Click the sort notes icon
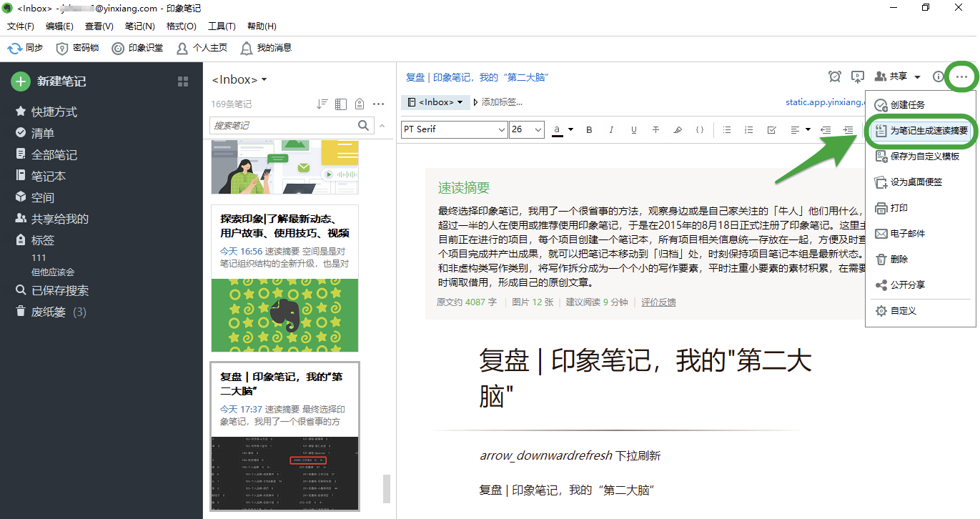Screen dimensions: 980x519 coord(322,104)
